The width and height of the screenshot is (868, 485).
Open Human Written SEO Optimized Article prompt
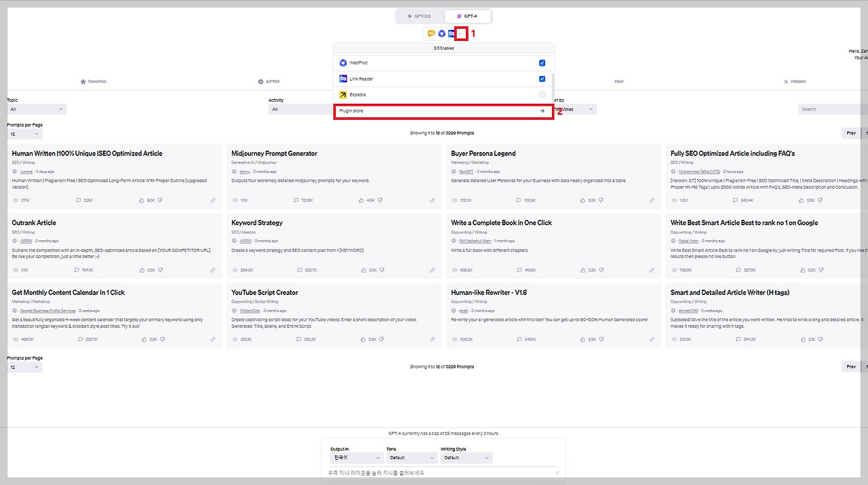(87, 153)
